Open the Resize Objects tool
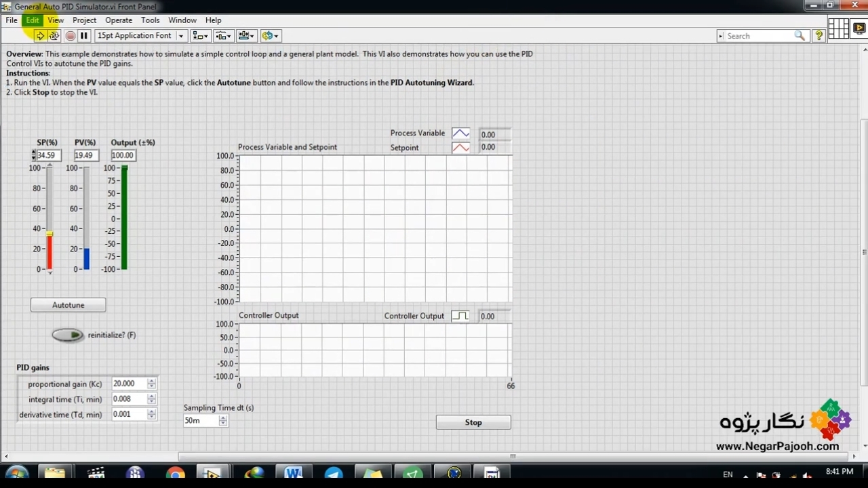 [x=246, y=36]
